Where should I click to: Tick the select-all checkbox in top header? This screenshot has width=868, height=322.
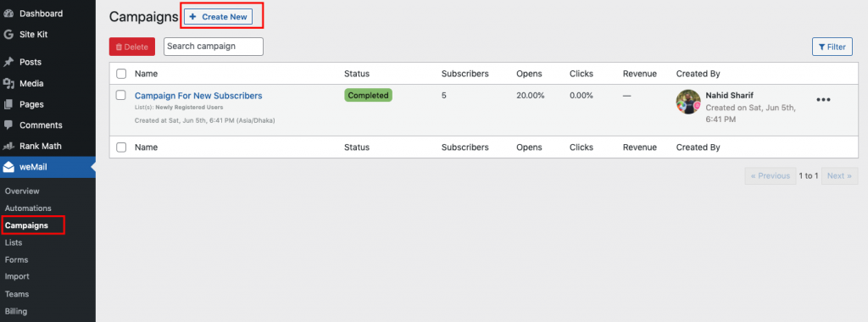click(121, 74)
